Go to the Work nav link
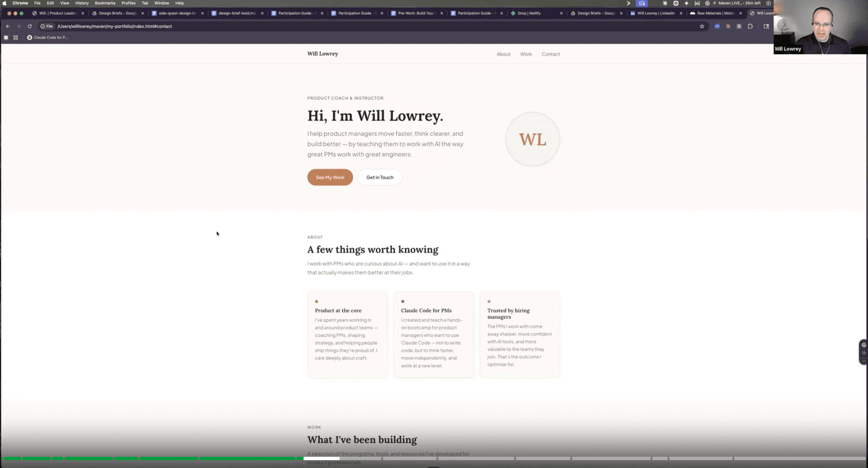Viewport: 868px width, 468px height. [x=526, y=54]
